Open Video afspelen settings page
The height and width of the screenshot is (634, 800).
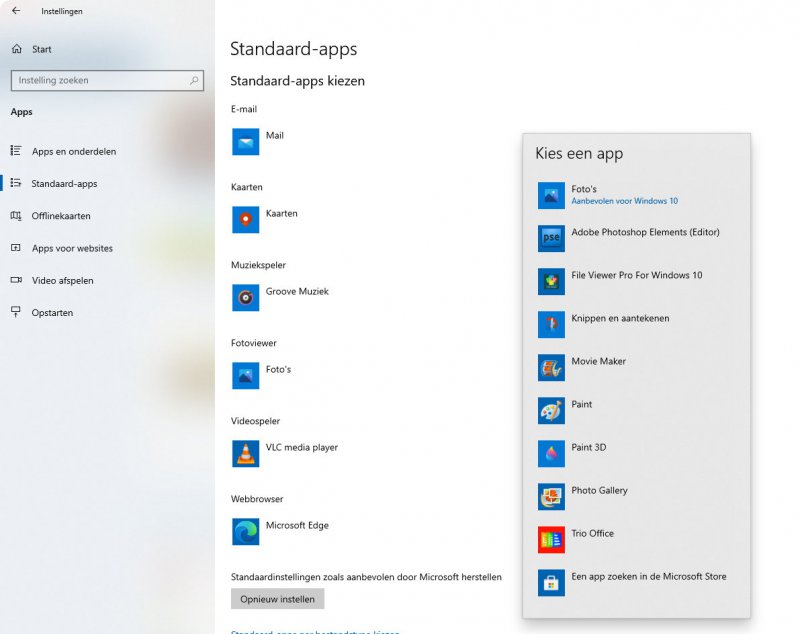pyautogui.click(x=63, y=281)
